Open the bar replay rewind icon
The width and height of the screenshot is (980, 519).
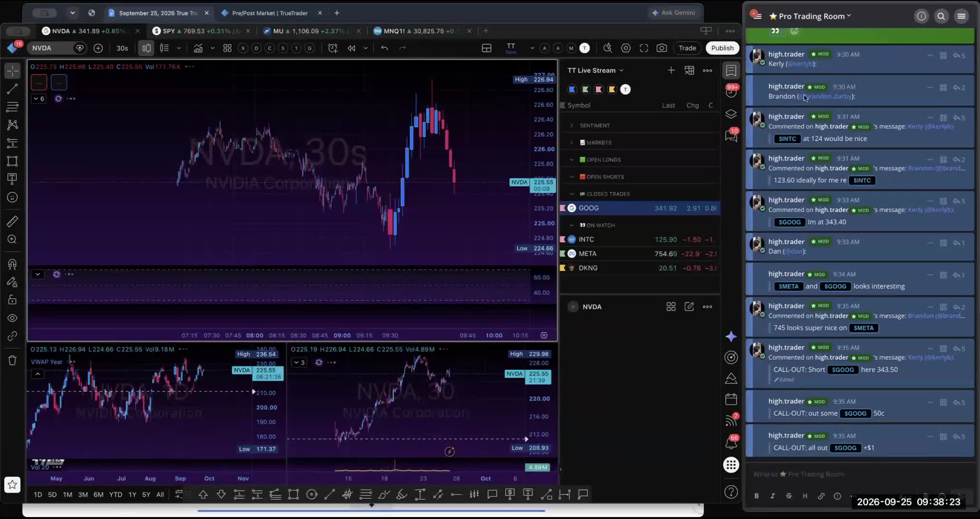click(352, 48)
